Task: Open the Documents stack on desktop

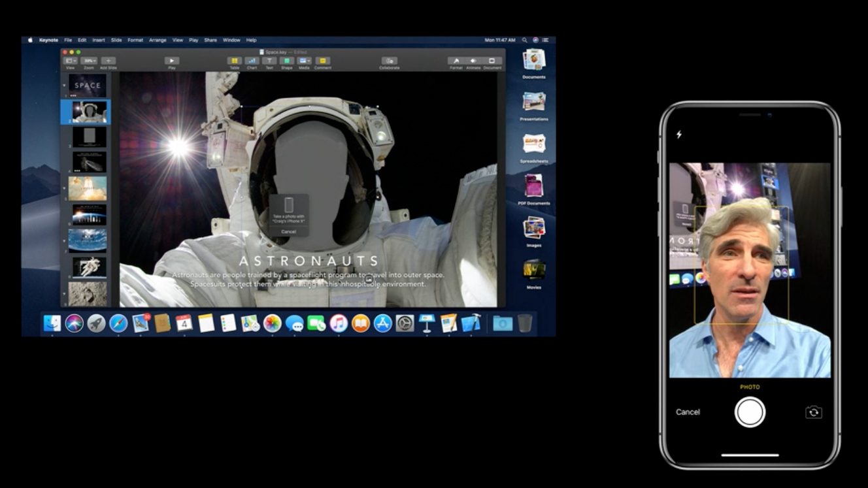Action: tap(534, 61)
